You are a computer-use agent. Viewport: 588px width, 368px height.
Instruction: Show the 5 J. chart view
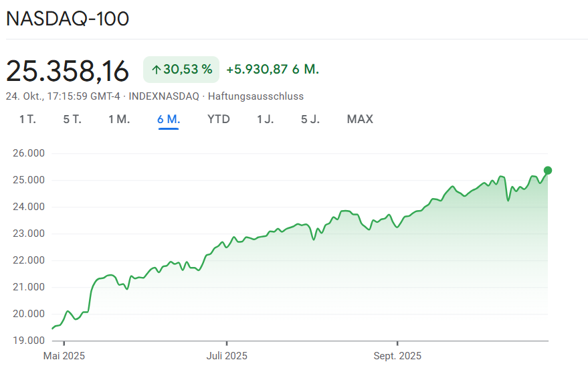(310, 119)
